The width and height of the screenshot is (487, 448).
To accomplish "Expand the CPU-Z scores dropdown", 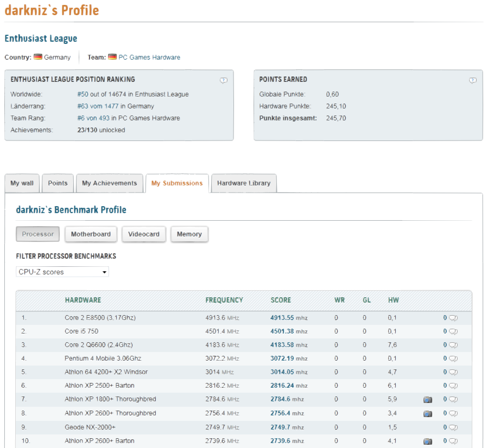I will [x=62, y=272].
